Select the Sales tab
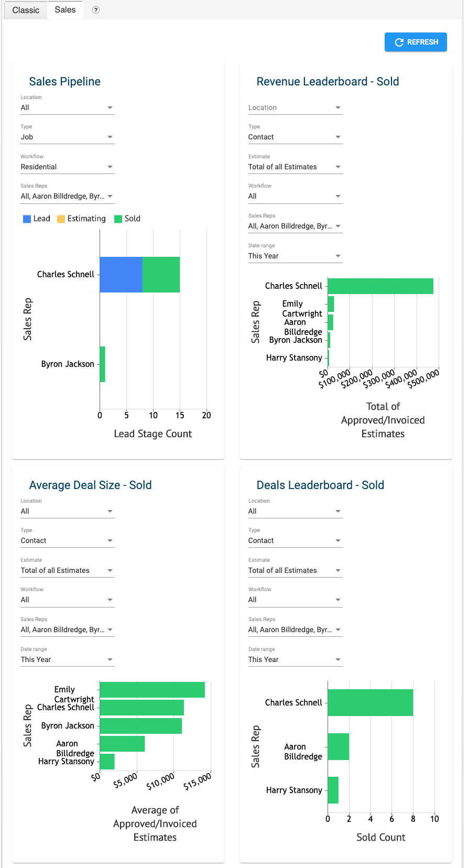 coord(65,10)
